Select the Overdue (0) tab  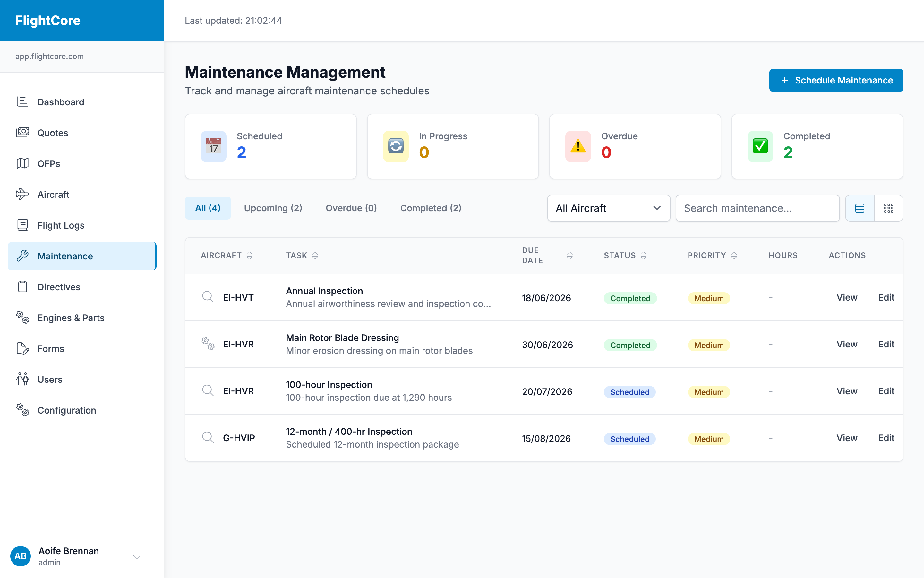coord(351,208)
